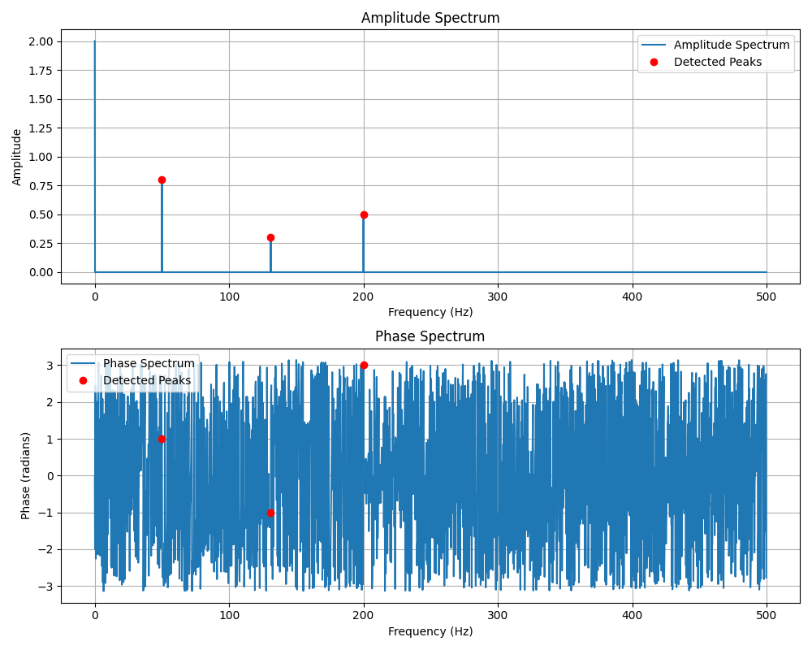Click y-tick '−1' on phase axis
The width and height of the screenshot is (812, 650).
pyautogui.click(x=45, y=513)
